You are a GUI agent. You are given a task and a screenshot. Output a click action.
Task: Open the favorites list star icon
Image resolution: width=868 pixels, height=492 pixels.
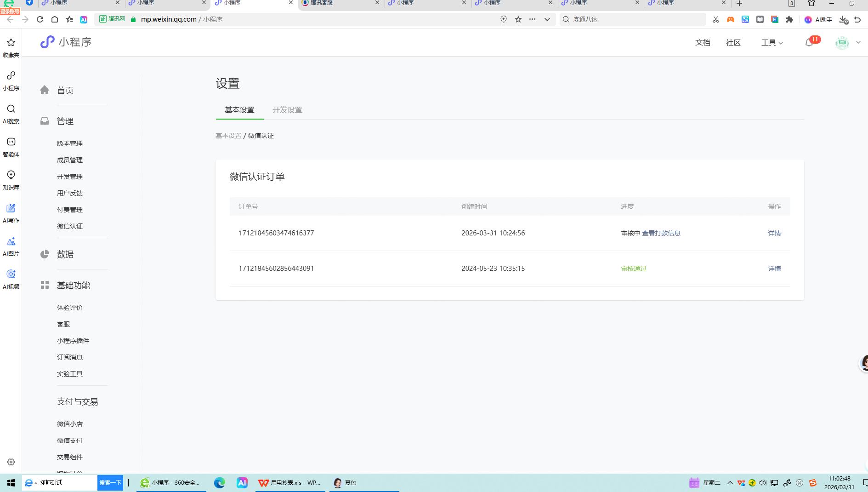(x=69, y=19)
